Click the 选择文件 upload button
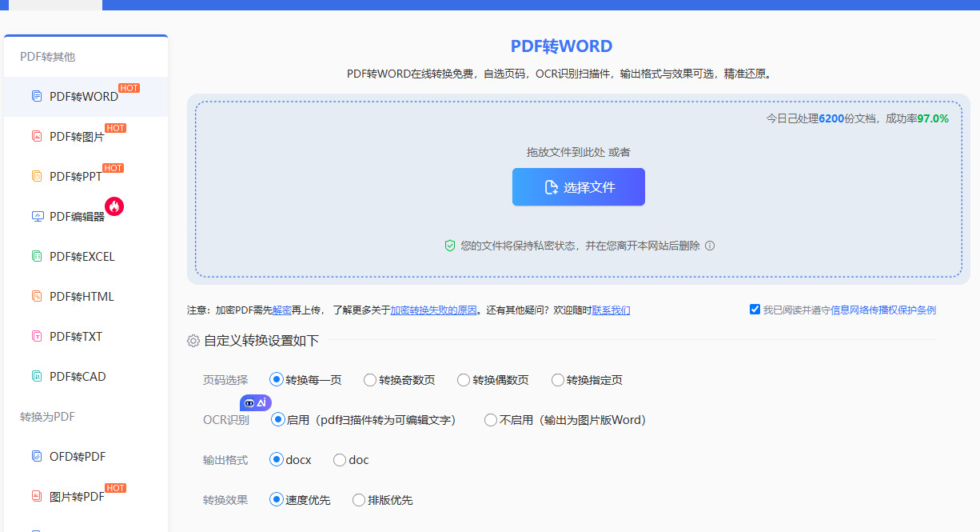 click(x=579, y=187)
